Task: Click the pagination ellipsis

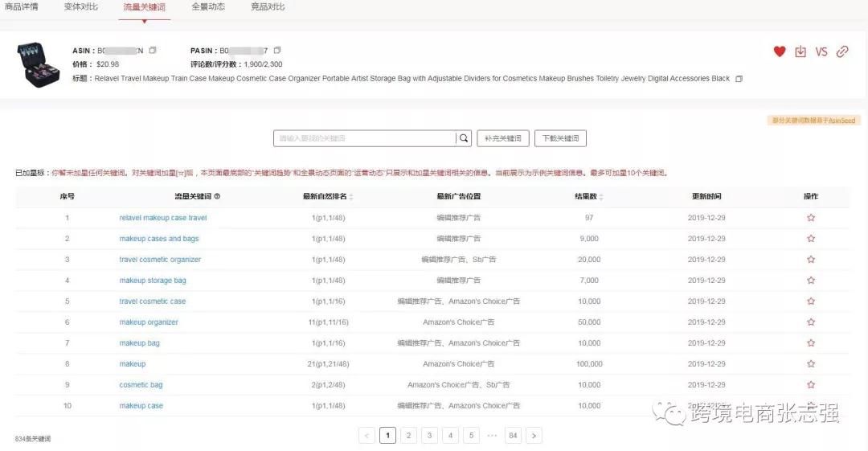Action: (492, 436)
